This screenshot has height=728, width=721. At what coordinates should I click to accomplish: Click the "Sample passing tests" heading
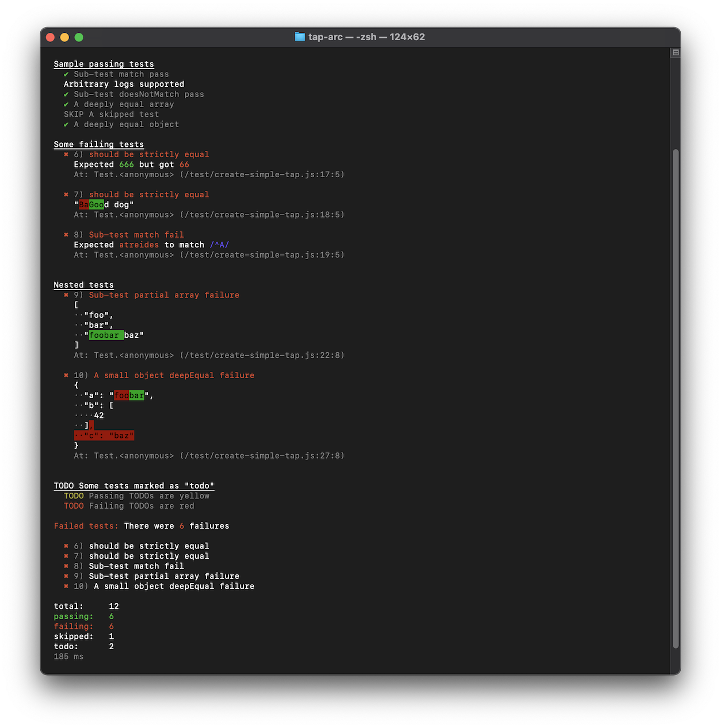point(104,64)
